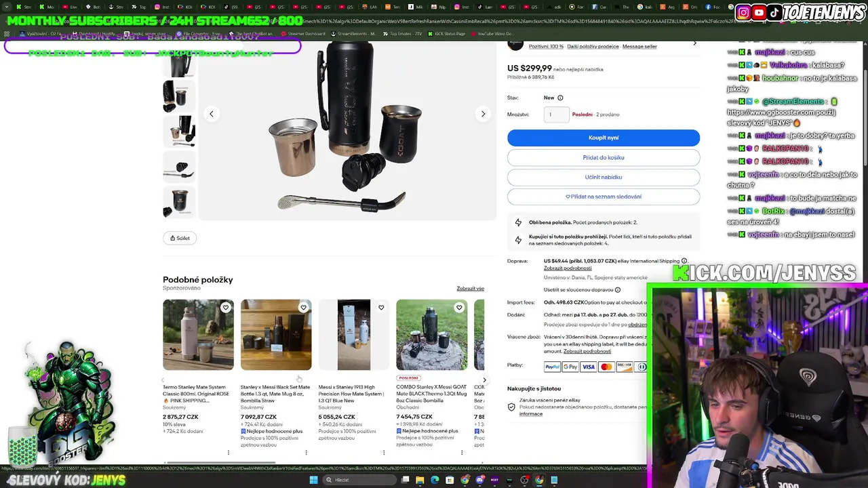Open the Streamer Dashboard bookmark

coord(302,33)
